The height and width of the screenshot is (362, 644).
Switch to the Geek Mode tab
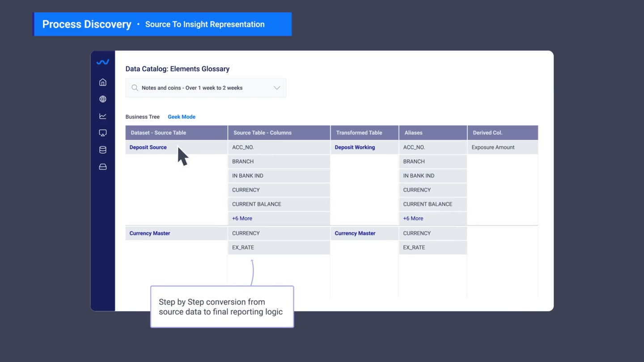182,117
